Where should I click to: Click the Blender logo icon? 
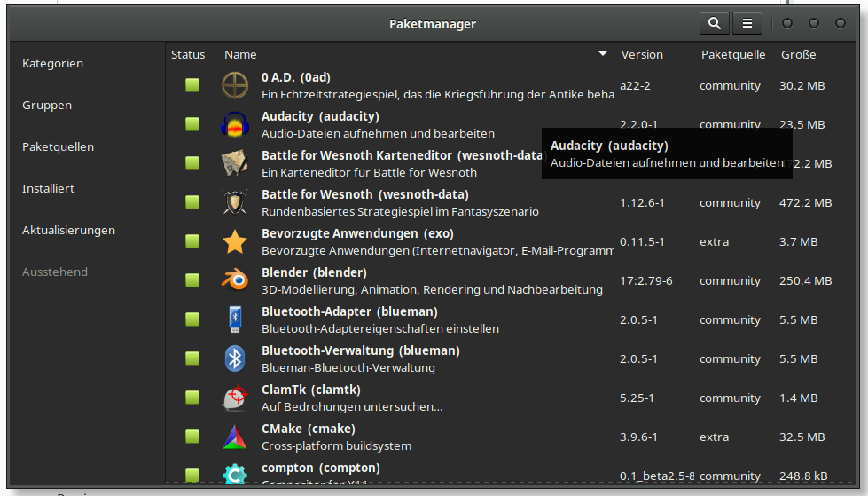235,281
